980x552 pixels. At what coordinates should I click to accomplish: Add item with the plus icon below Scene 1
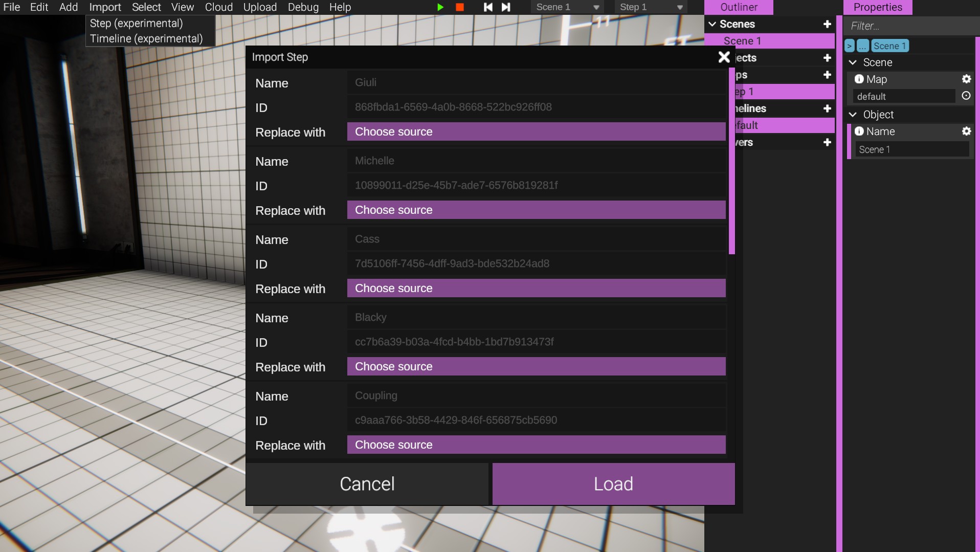(827, 58)
